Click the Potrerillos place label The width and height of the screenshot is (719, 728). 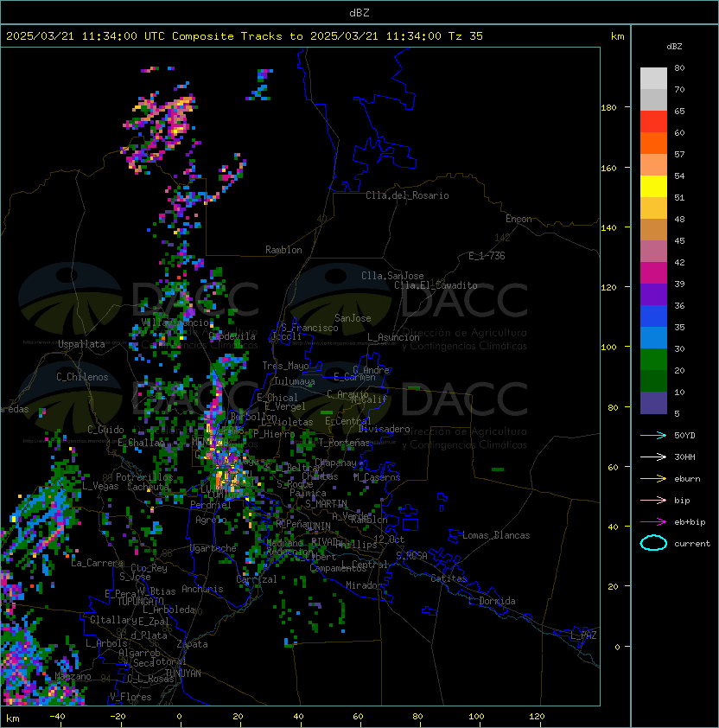tap(144, 477)
